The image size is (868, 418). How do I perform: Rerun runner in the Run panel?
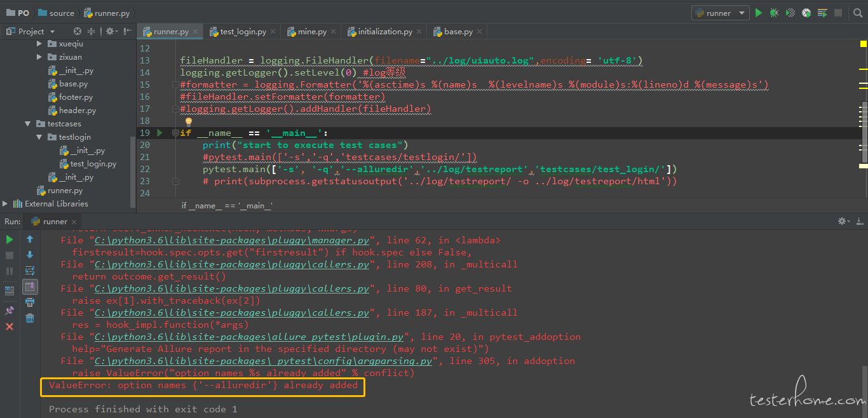click(10, 239)
